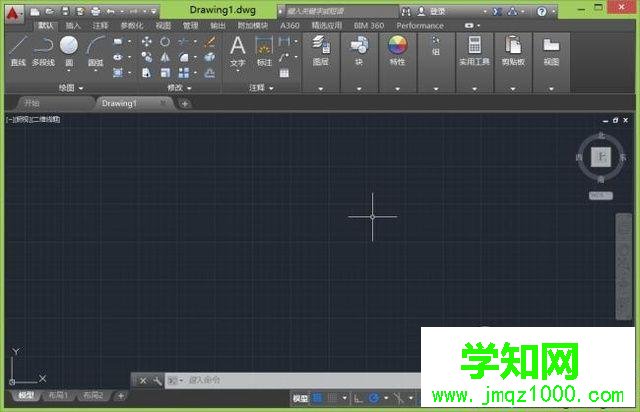The image size is (640, 412).
Task: Switch to the A360 ribbon tab
Action: [x=290, y=26]
